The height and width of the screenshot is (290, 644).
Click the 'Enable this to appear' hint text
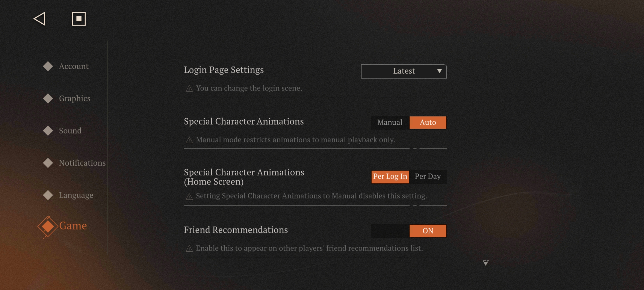(x=309, y=248)
